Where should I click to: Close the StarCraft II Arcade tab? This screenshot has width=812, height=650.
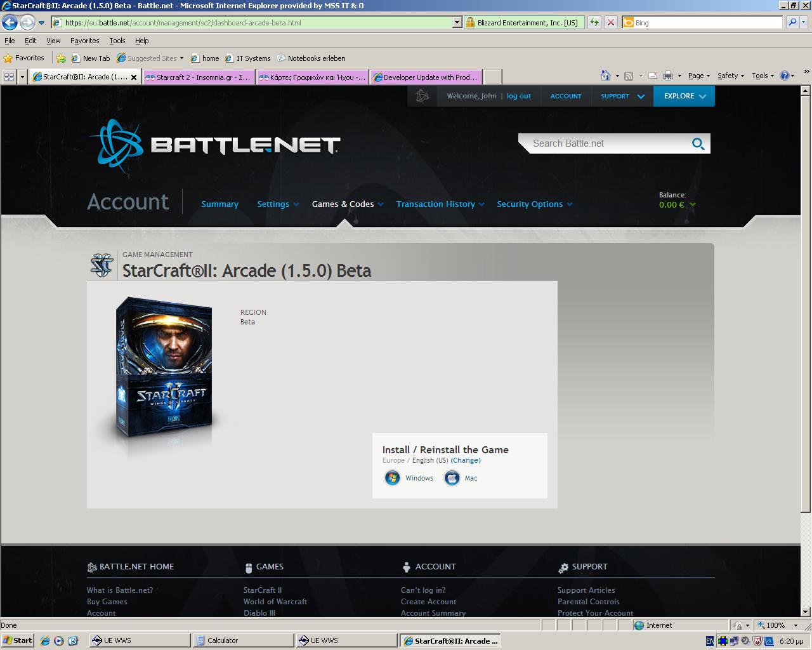click(x=134, y=77)
